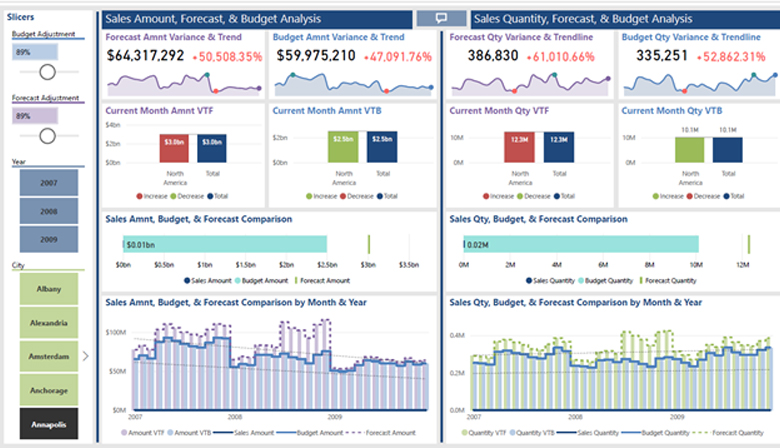This screenshot has height=448, width=780.
Task: Click the teal Budget Quantity comparison bar
Action: point(580,245)
